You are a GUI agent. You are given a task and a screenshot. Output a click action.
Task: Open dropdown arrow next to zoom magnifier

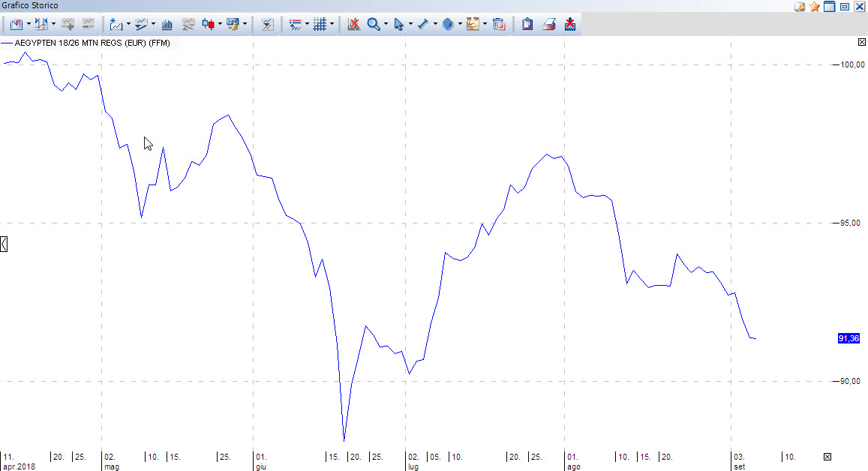[x=386, y=24]
